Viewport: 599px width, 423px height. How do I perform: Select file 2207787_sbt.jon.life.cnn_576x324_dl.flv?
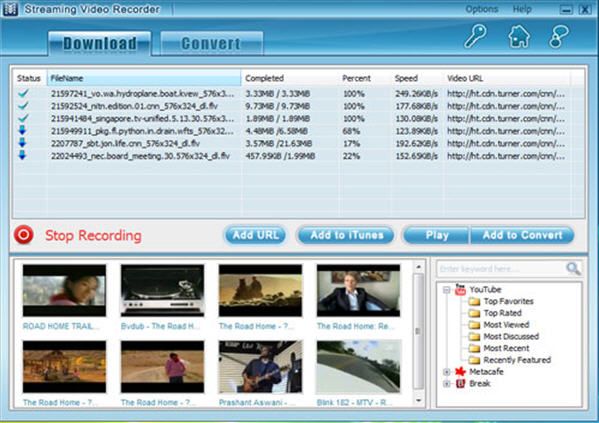click(125, 143)
